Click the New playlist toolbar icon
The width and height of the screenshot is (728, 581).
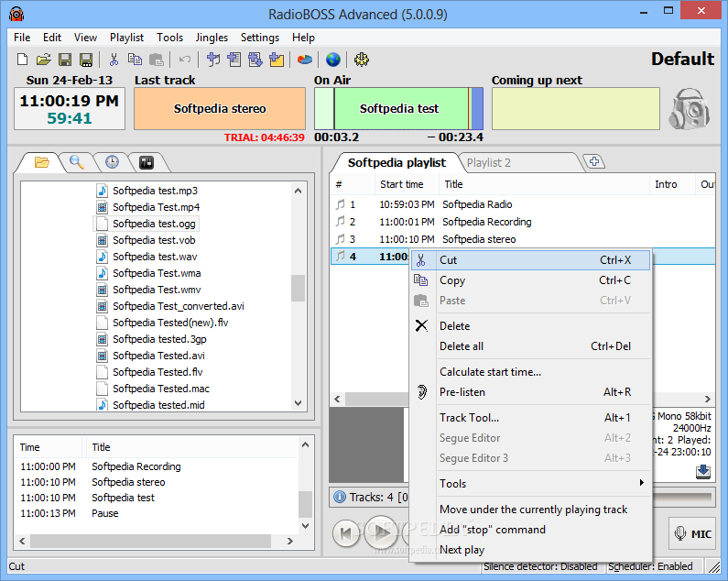(x=22, y=60)
